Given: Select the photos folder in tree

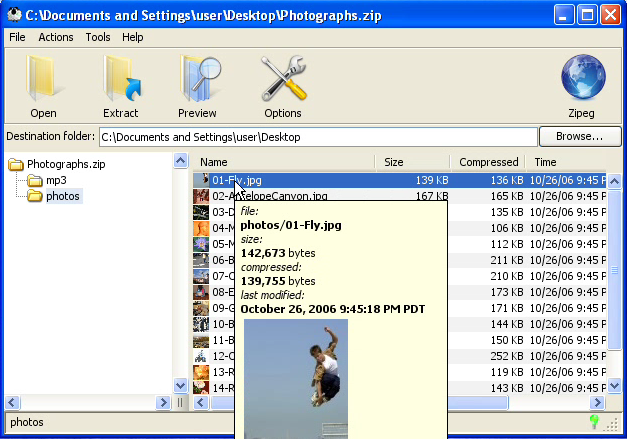Looking at the screenshot, I should [x=62, y=196].
